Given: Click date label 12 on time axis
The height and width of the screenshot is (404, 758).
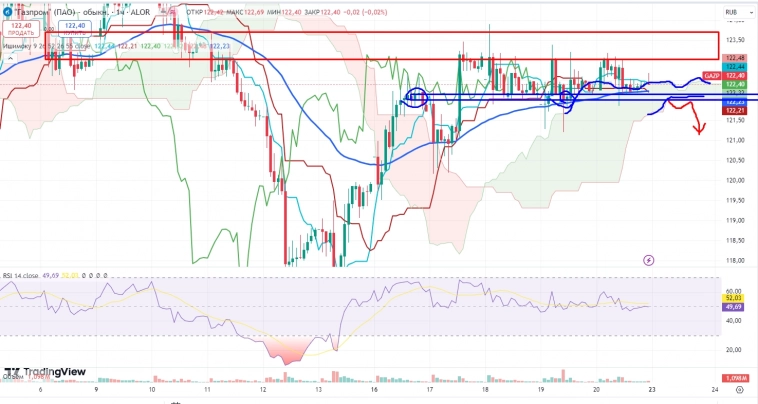Looking at the screenshot, I should tap(263, 390).
